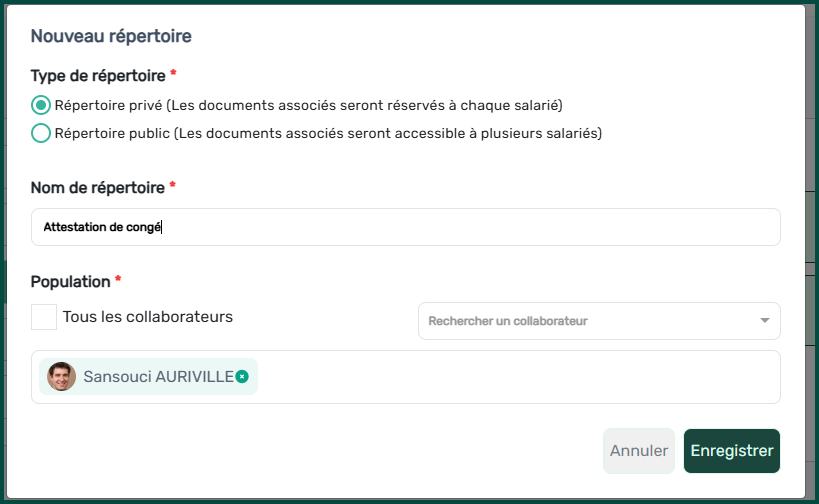Click the "Nom de répertoire" field label
Screen dimensions: 819x504
[98, 187]
